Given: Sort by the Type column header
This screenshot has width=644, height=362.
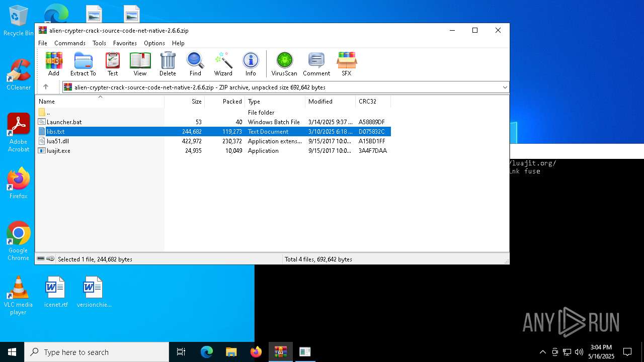Looking at the screenshot, I should pyautogui.click(x=275, y=102).
